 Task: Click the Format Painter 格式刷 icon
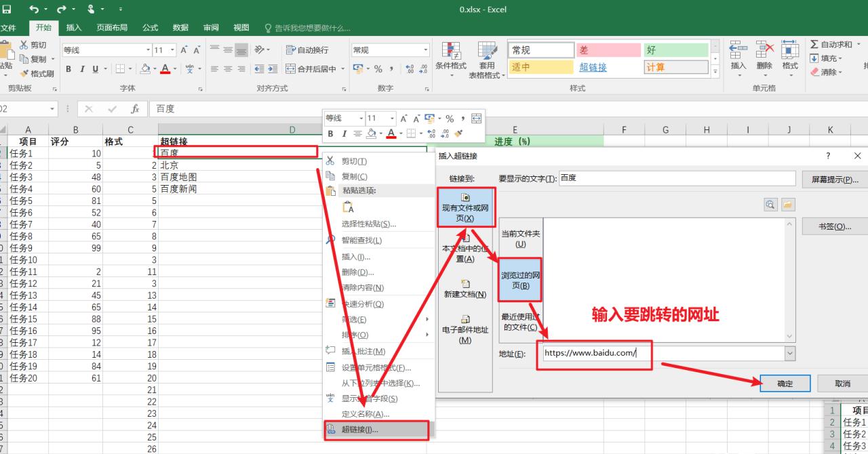pos(24,73)
